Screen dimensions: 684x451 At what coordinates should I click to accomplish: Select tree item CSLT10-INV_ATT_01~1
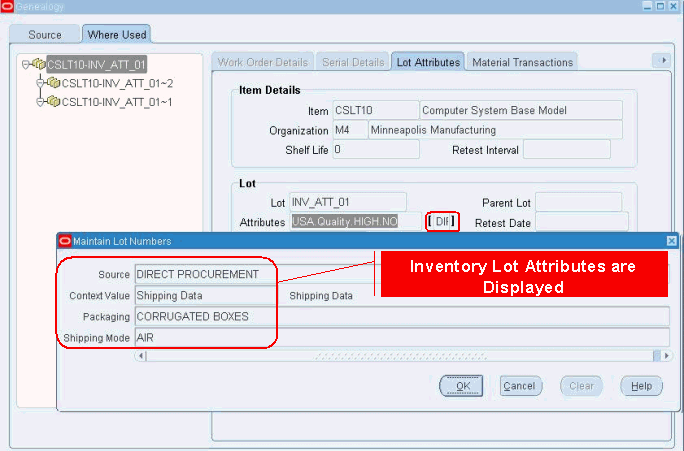pyautogui.click(x=117, y=102)
